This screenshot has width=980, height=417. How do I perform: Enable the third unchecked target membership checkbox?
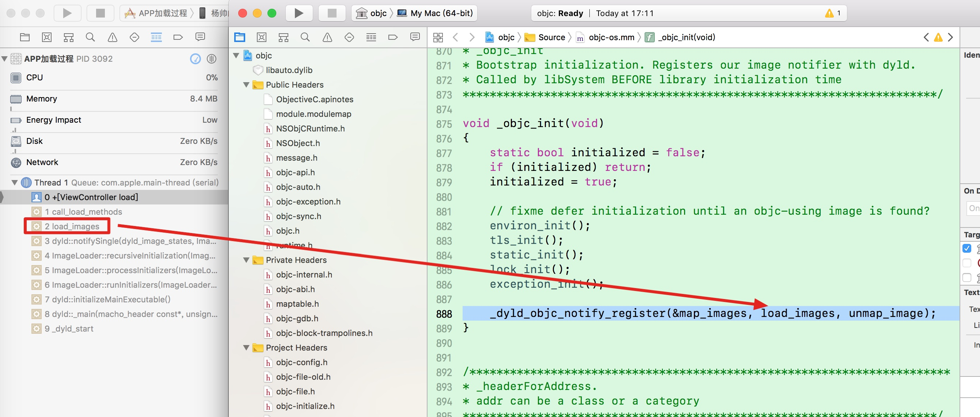click(x=967, y=278)
